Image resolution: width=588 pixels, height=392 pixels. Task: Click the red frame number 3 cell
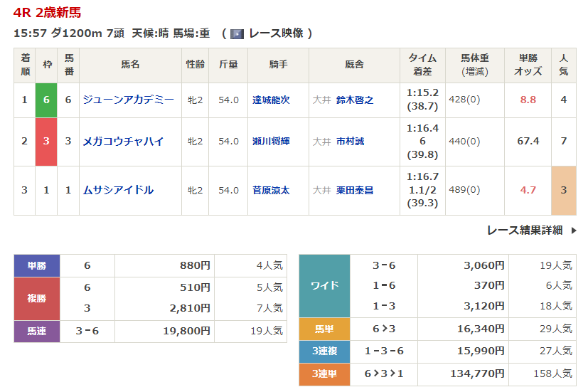46,142
